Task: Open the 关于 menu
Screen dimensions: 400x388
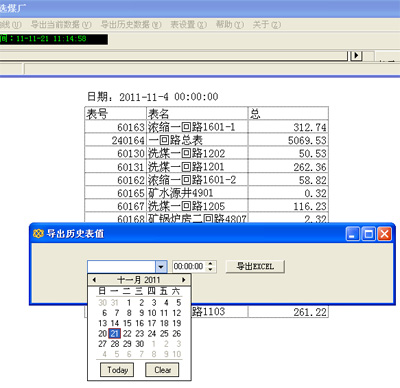Action: pos(267,25)
